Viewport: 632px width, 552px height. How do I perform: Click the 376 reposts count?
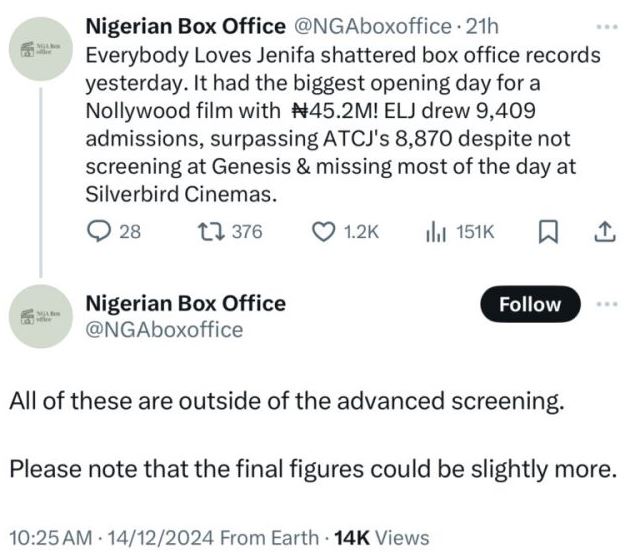(x=246, y=232)
